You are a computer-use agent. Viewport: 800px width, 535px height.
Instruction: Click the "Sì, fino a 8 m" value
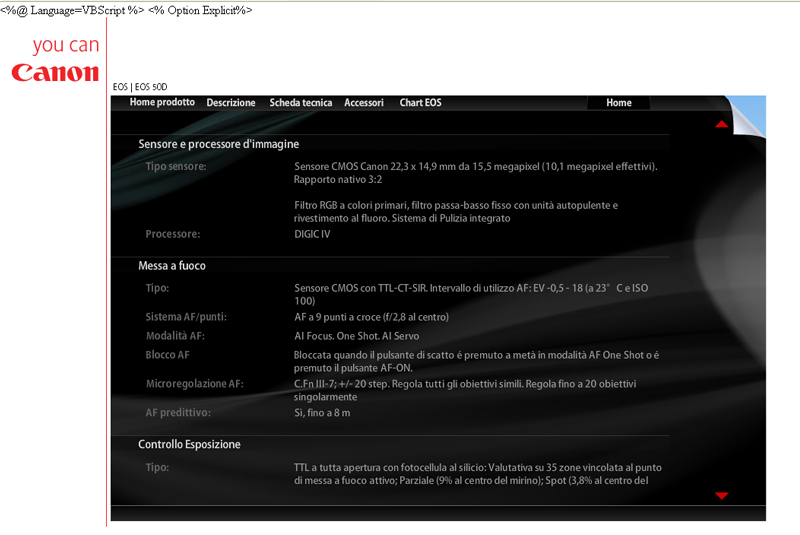click(322, 413)
